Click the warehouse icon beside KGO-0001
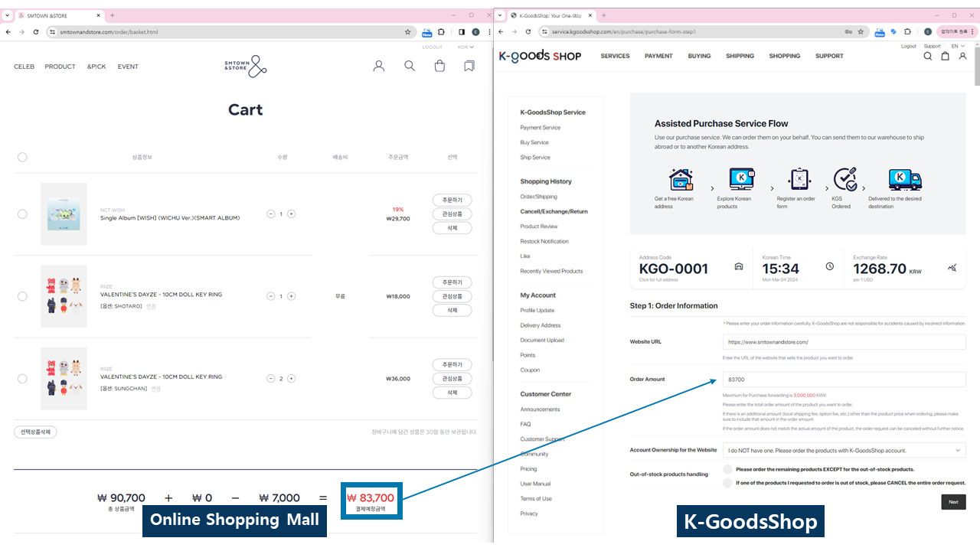 point(739,267)
